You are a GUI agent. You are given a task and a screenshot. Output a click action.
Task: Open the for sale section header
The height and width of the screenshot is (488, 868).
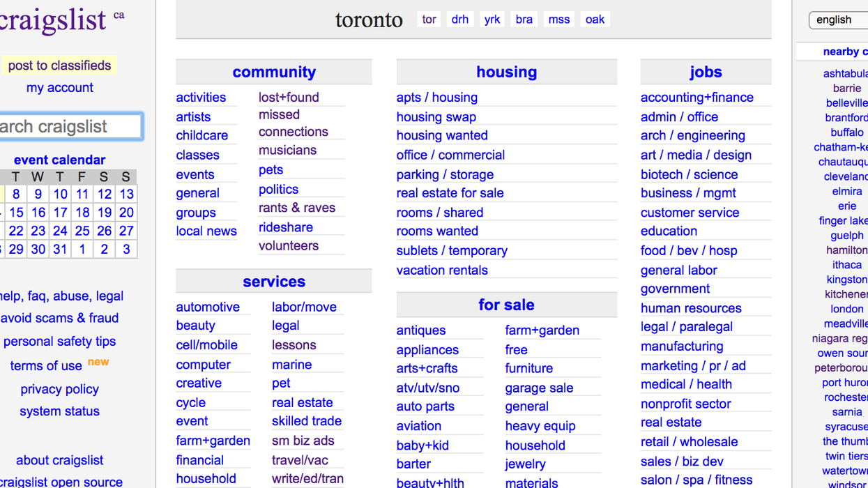506,305
